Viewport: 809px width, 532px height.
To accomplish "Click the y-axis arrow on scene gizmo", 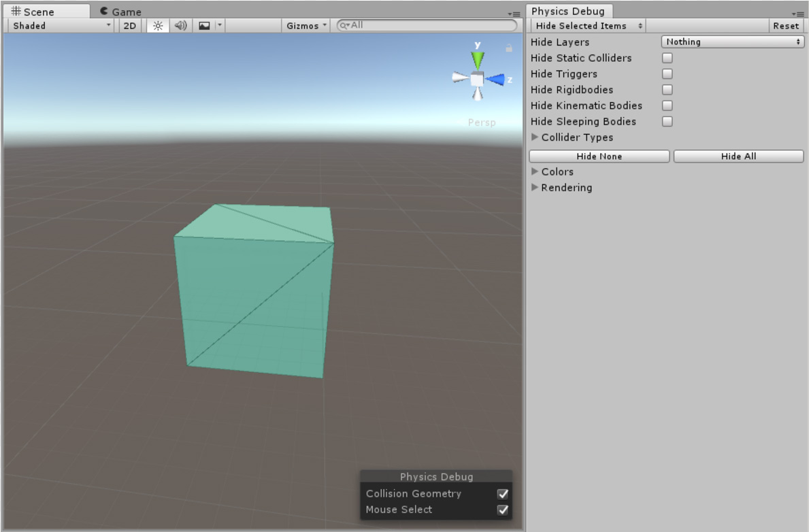I will 476,58.
